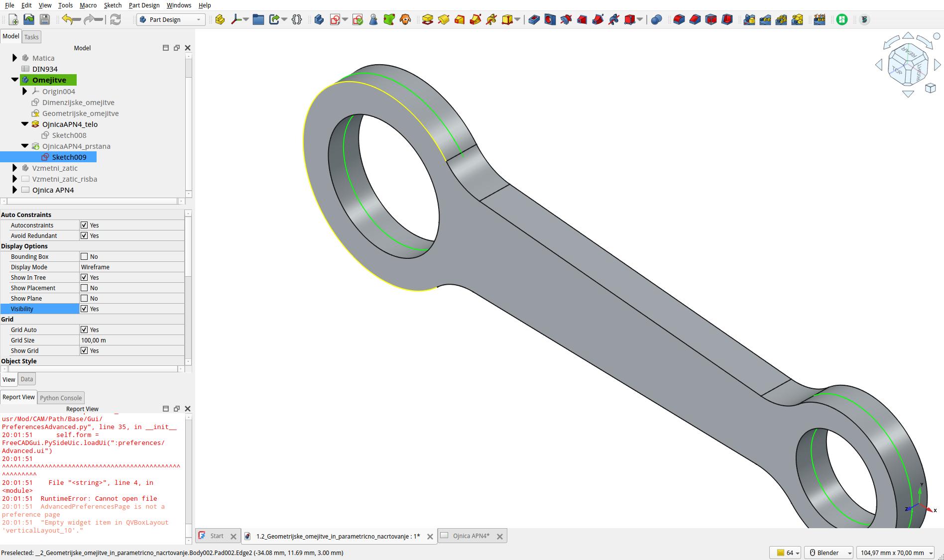Collapse the OjnicaAPN4_telo tree node

(x=24, y=124)
